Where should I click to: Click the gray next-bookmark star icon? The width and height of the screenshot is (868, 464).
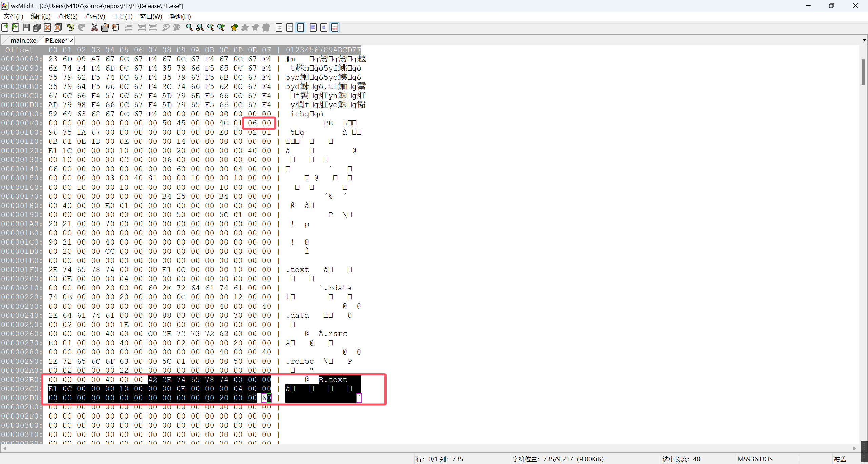tap(245, 27)
